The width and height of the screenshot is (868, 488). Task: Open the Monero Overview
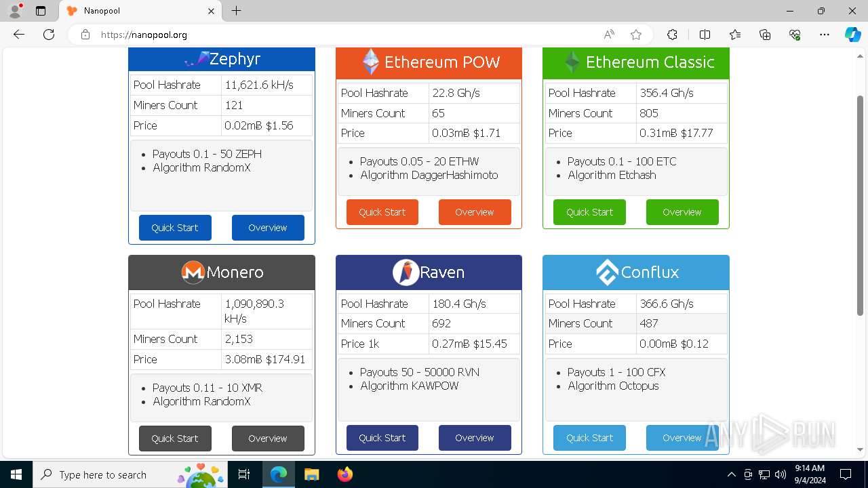point(268,439)
